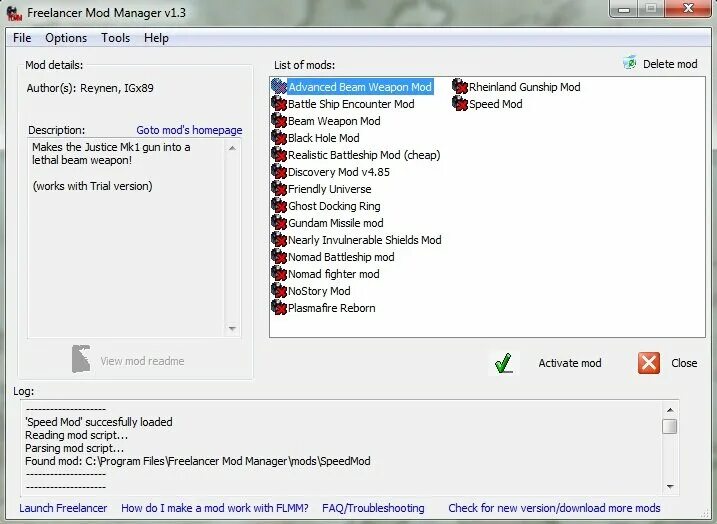The width and height of the screenshot is (717, 524).
Task: Select Ghost Docking Ring entry
Action: pos(334,206)
